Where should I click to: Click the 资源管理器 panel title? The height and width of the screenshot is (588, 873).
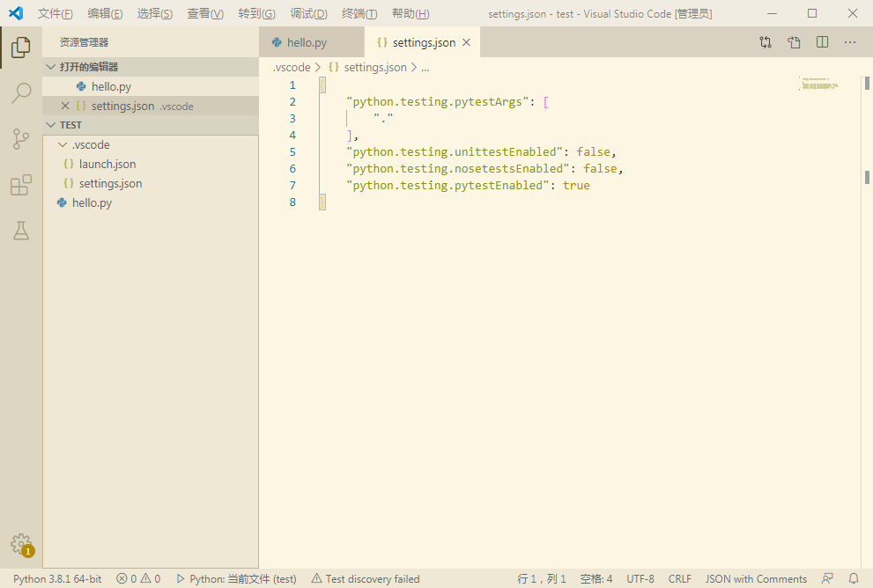84,42
